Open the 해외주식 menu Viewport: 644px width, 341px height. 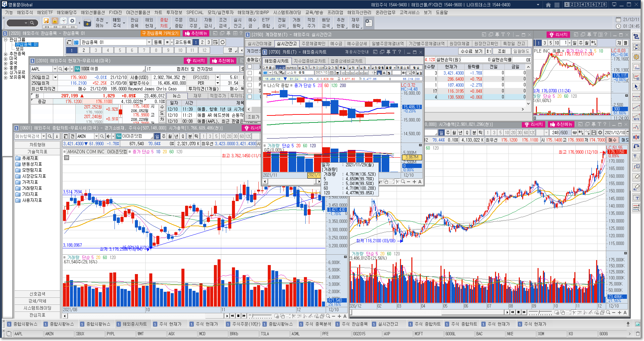[25, 12]
